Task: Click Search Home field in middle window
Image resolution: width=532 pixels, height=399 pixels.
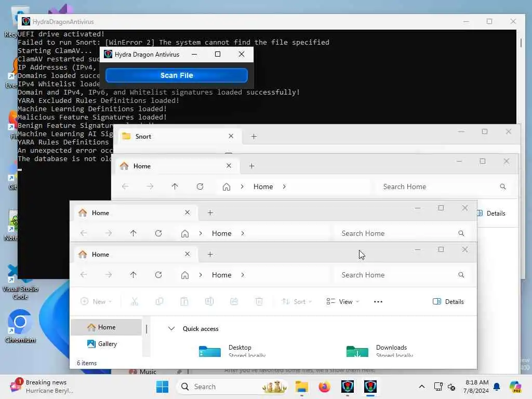Action: tap(403, 233)
